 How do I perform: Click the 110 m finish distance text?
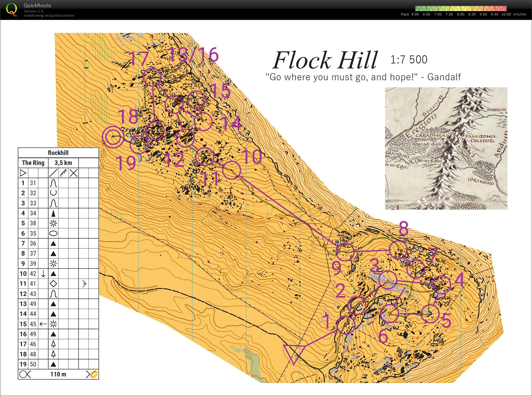point(58,374)
